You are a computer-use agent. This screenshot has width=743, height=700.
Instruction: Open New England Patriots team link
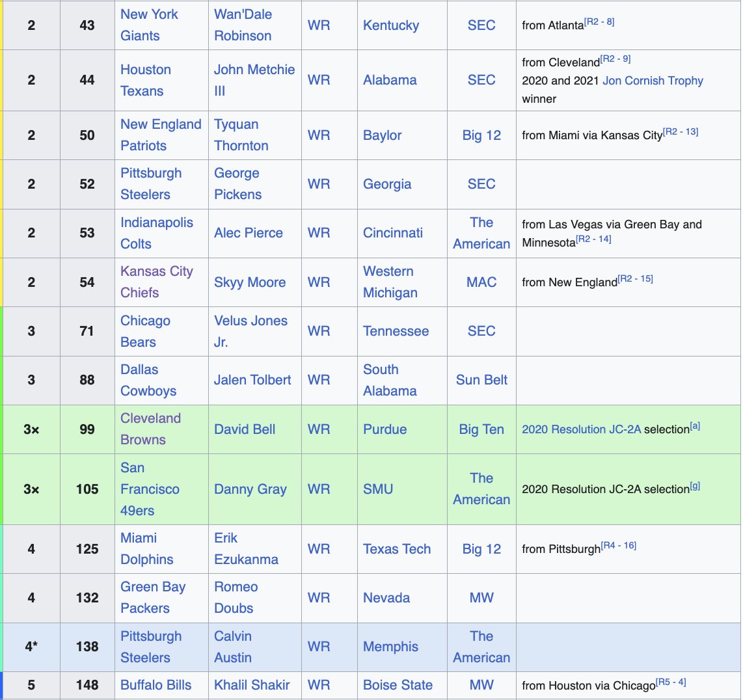tap(161, 135)
